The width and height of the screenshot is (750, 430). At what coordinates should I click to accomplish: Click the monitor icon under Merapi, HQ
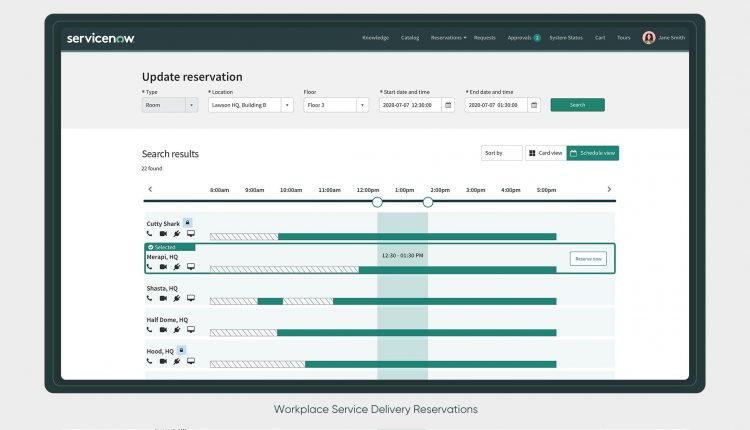point(191,266)
